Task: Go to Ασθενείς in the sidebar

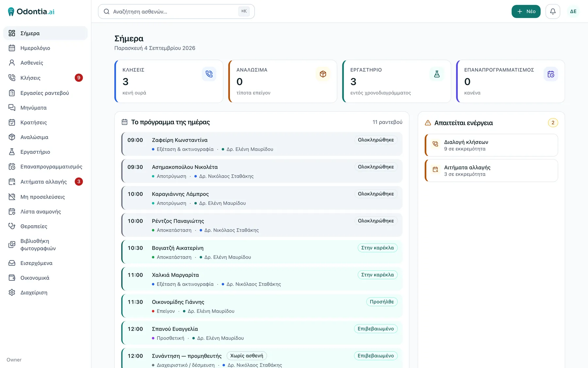Action: tap(45, 63)
